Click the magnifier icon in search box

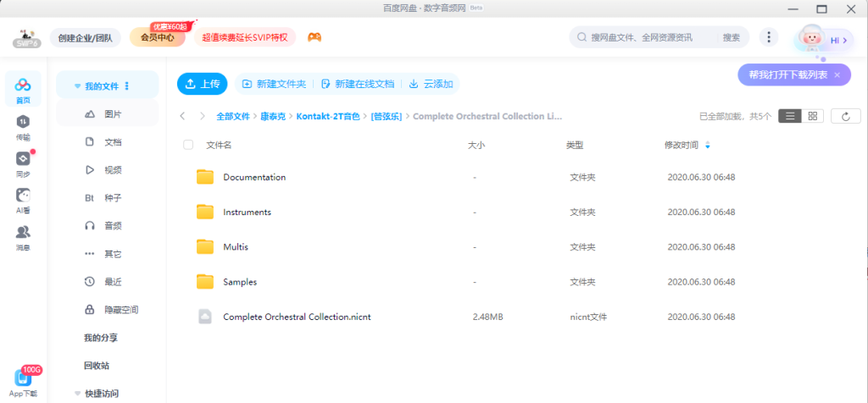581,37
